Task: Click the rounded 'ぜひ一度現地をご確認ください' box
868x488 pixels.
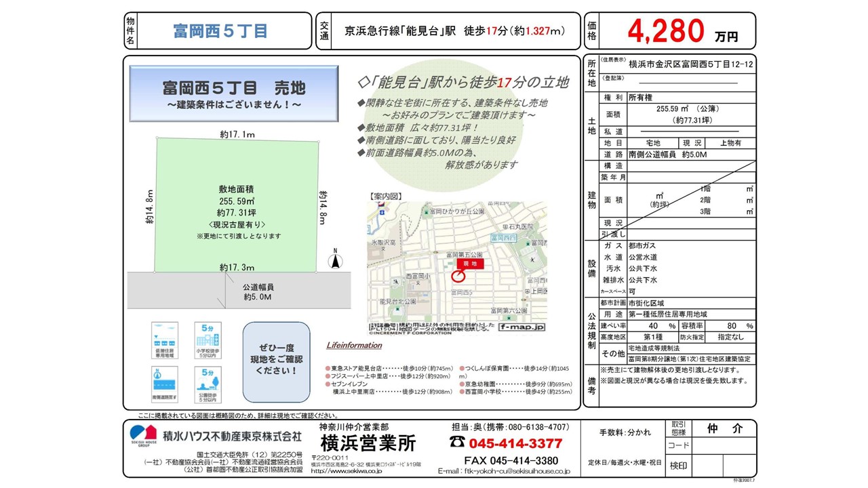Action: click(276, 363)
